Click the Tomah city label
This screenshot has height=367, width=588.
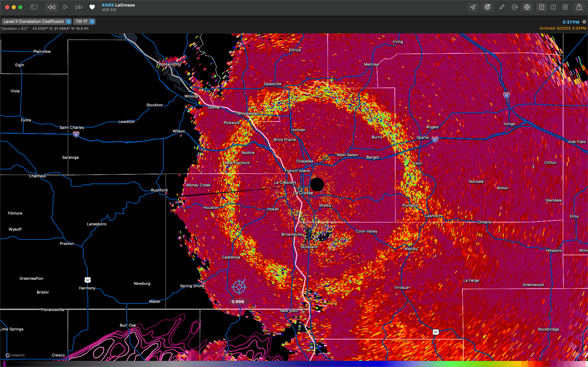pos(509,124)
